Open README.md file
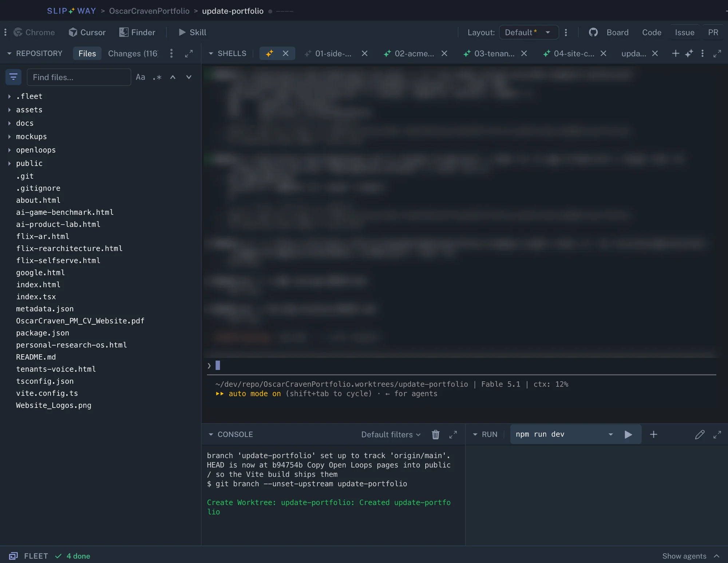The image size is (728, 563). [x=36, y=357]
